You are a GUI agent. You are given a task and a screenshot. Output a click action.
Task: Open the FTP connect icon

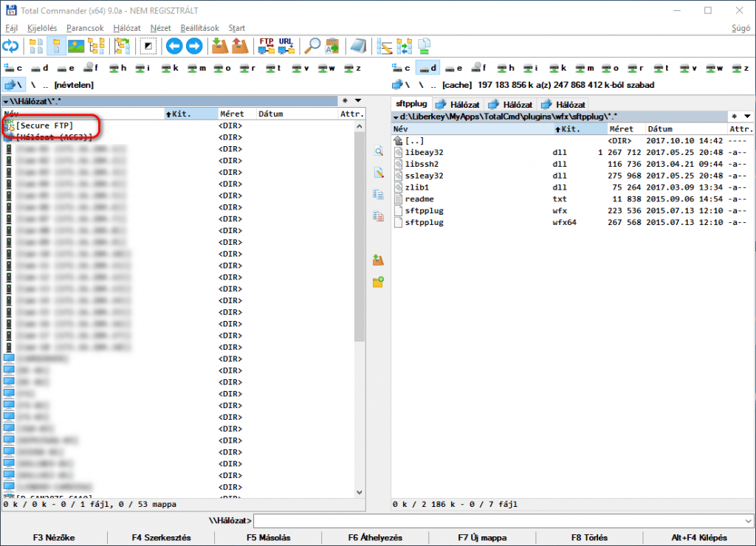pyautogui.click(x=266, y=46)
